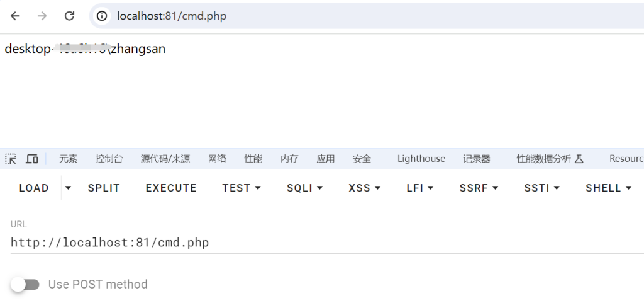Enable the Use POST method switch
Screen dimensions: 644x303
tap(25, 285)
